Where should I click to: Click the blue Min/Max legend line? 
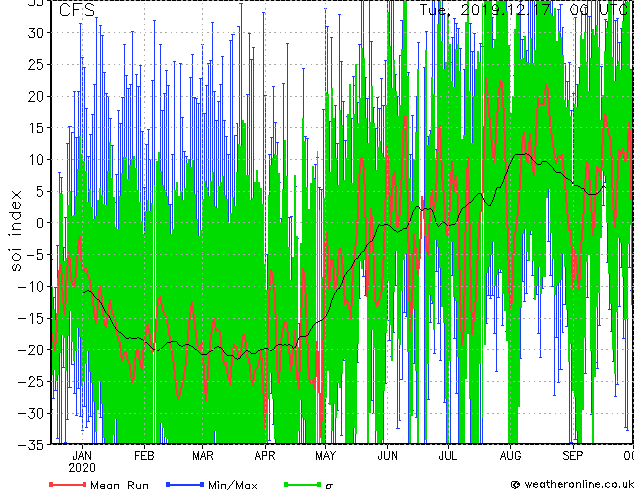(x=185, y=484)
